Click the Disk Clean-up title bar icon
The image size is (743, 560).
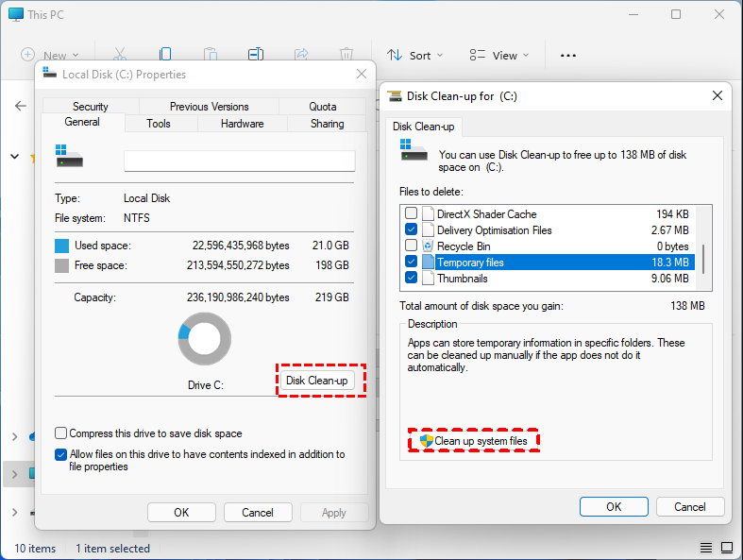click(395, 96)
